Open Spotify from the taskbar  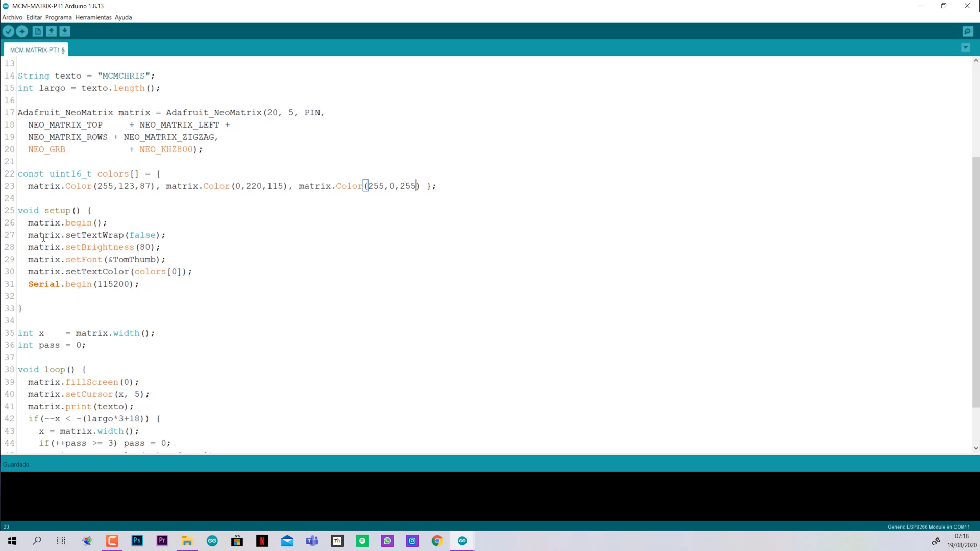[362, 541]
